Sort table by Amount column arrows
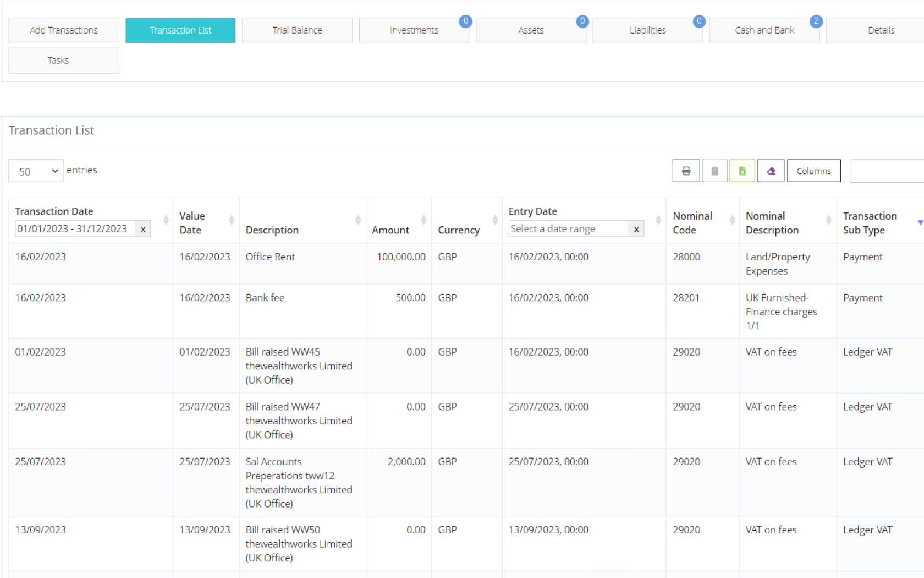 (424, 220)
